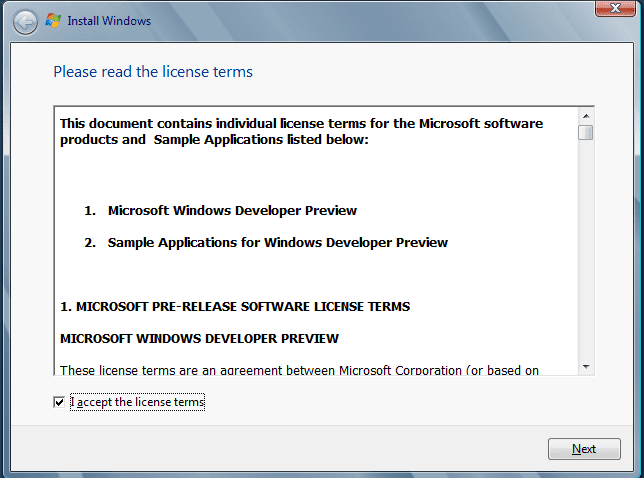Click the uppercase "MICROSOFT WINDOWS DEVELOPER PREVIEW" heading
This screenshot has width=644, height=478.
pyautogui.click(x=200, y=338)
